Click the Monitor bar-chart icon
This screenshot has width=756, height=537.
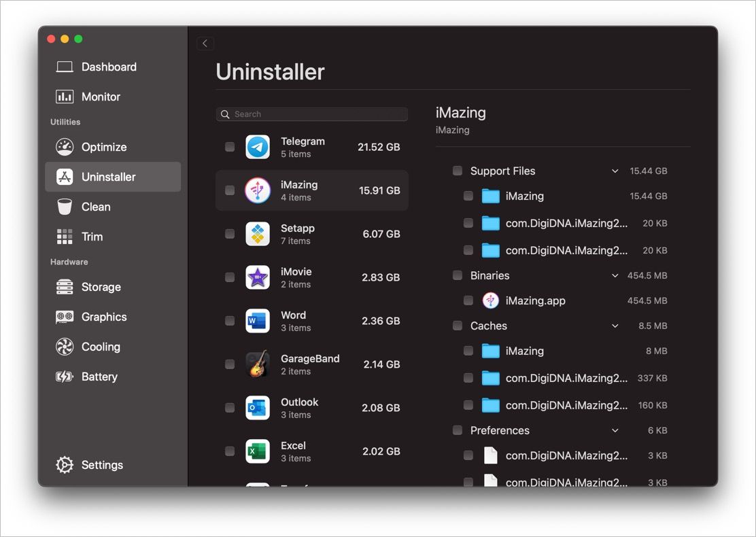pos(65,97)
